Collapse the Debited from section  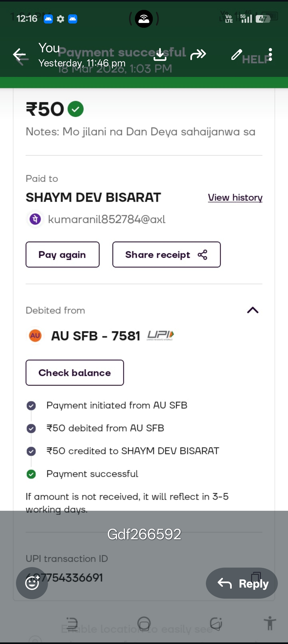point(253,310)
